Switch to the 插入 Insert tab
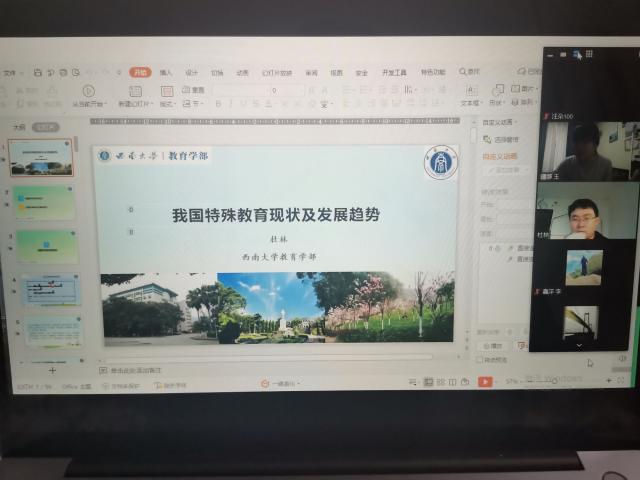The width and height of the screenshot is (640, 480). 166,73
